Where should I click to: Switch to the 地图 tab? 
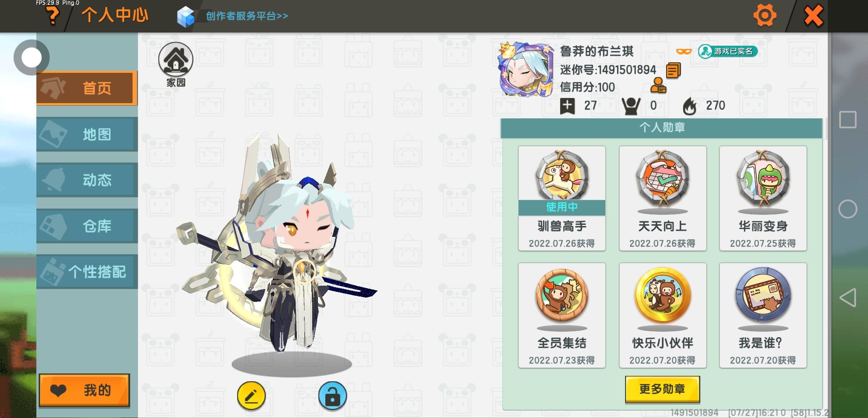pyautogui.click(x=87, y=134)
